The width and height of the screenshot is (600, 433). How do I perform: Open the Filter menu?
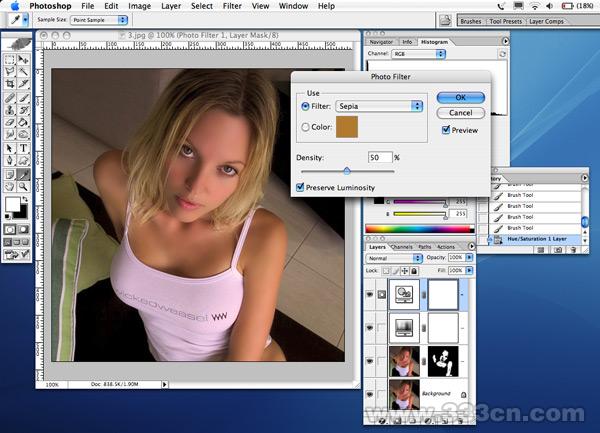(232, 6)
